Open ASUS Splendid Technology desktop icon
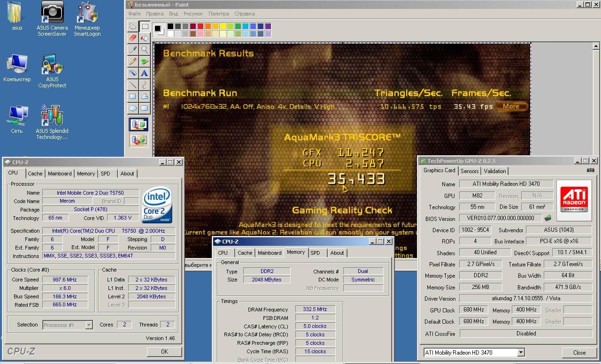601x364 pixels. point(52,122)
